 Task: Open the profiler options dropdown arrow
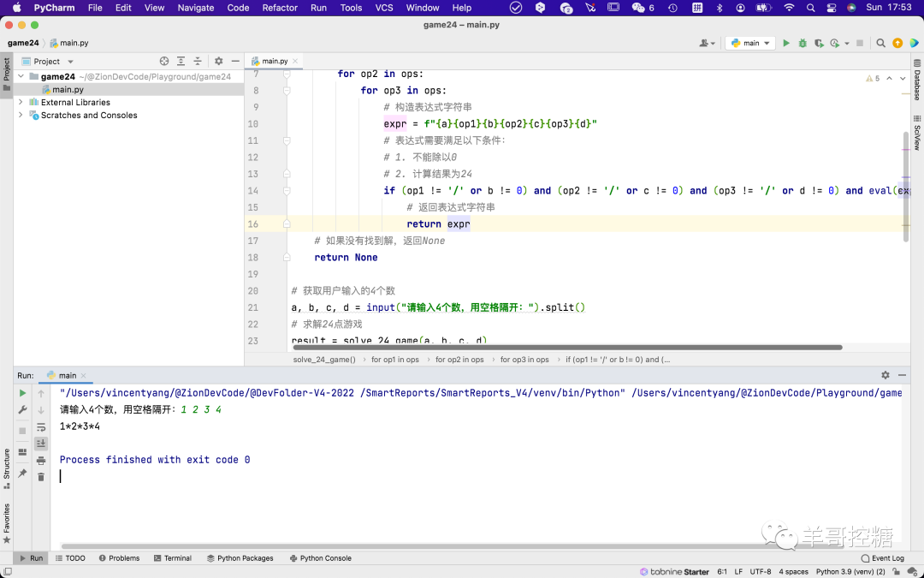tap(847, 43)
